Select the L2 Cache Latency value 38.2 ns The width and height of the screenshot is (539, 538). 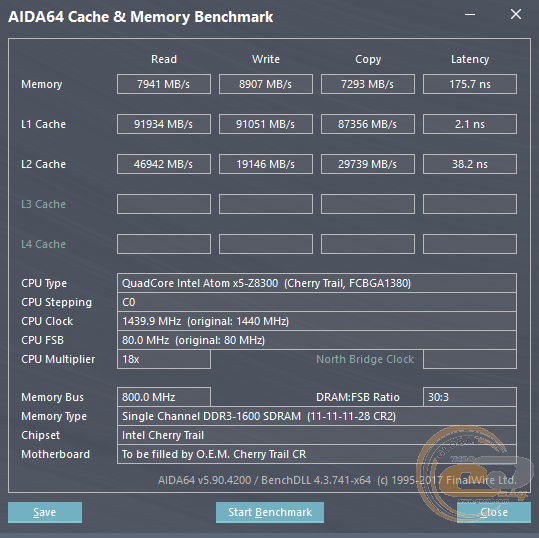(x=470, y=164)
